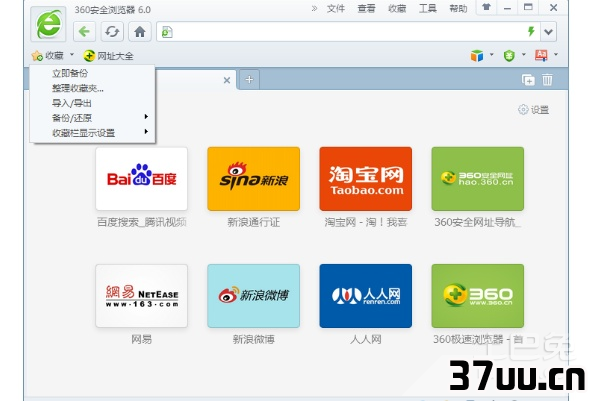Open the NetEase 163.com thumbnail
598x401 pixels.
(141, 296)
